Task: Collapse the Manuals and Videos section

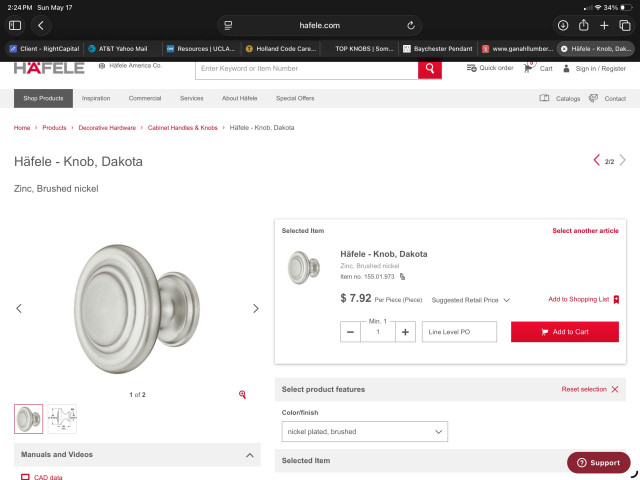Action: [x=250, y=455]
